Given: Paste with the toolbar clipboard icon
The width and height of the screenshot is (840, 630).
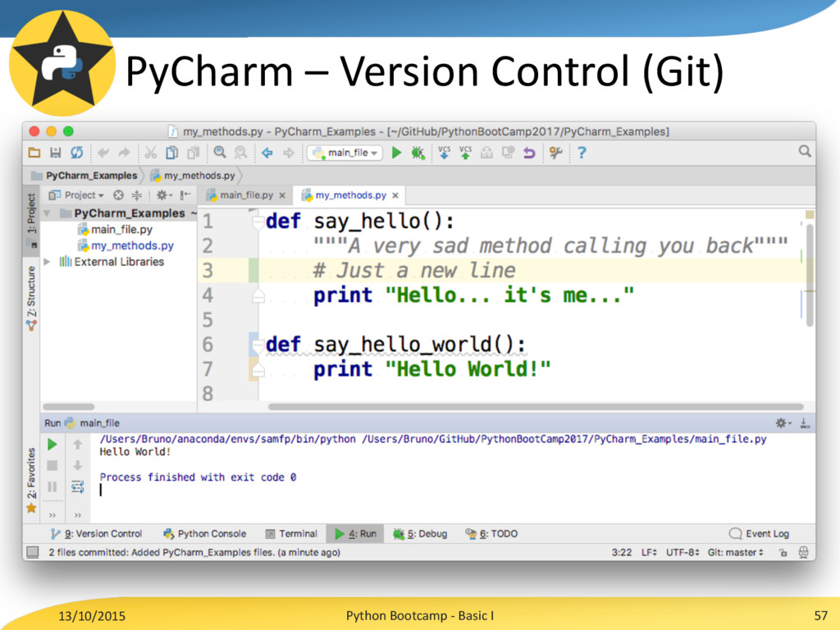Looking at the screenshot, I should pos(193,153).
